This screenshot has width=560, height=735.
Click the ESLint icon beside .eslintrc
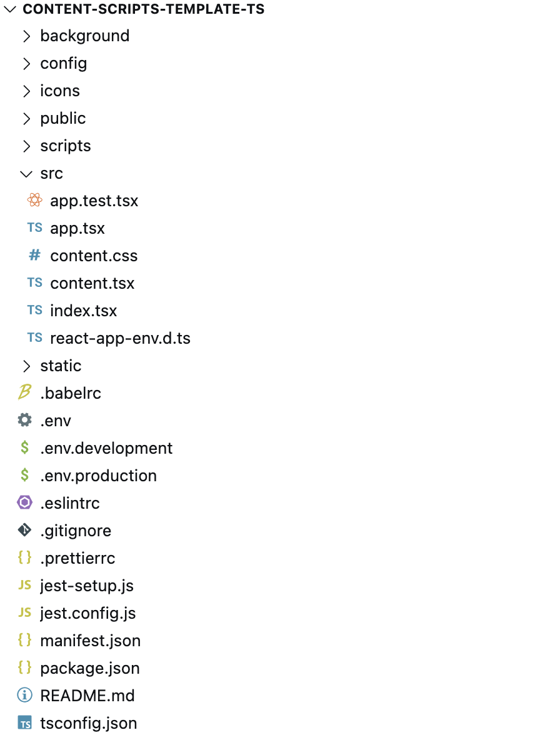click(24, 502)
